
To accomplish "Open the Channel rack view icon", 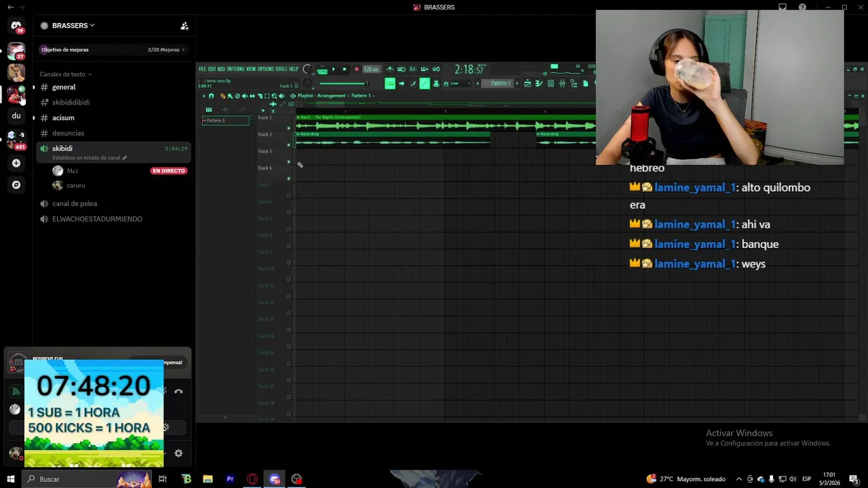I will 551,83.
